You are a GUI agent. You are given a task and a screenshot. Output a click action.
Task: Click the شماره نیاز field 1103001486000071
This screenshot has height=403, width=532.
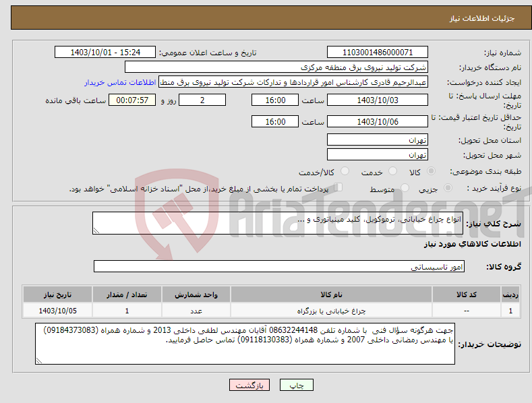(378, 53)
